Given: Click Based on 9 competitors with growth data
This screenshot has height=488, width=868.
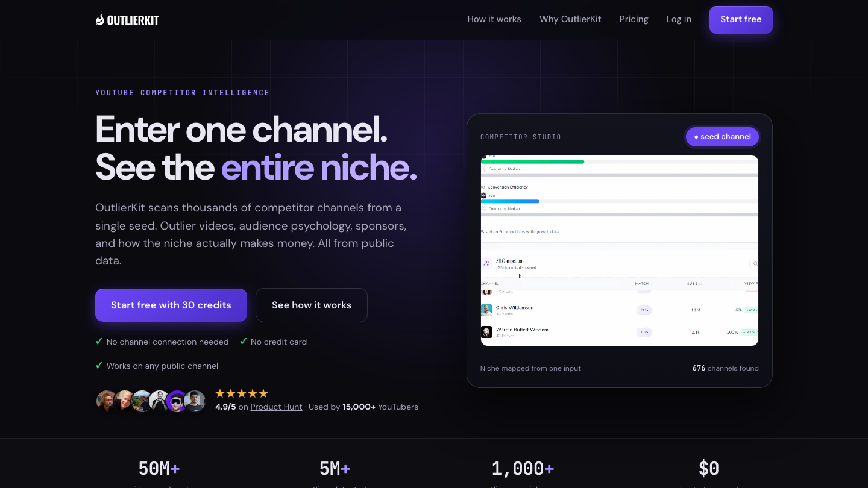Looking at the screenshot, I should pos(520,231).
